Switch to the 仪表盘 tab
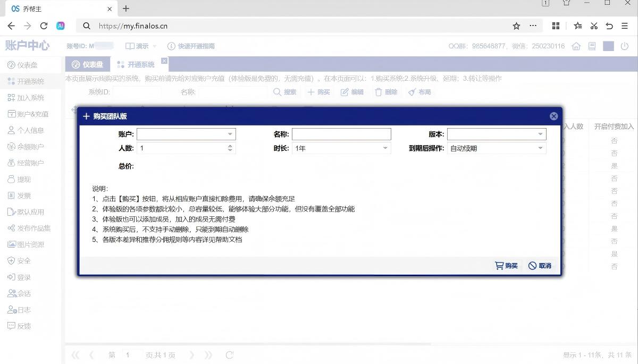 coord(88,64)
